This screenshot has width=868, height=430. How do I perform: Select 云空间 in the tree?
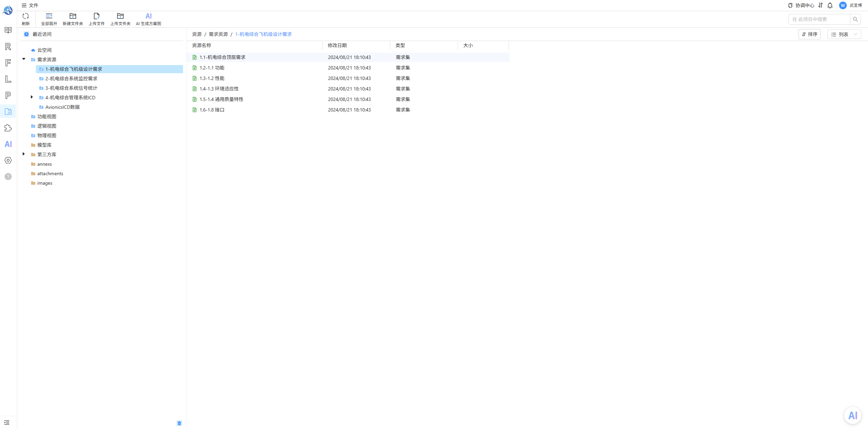(44, 50)
